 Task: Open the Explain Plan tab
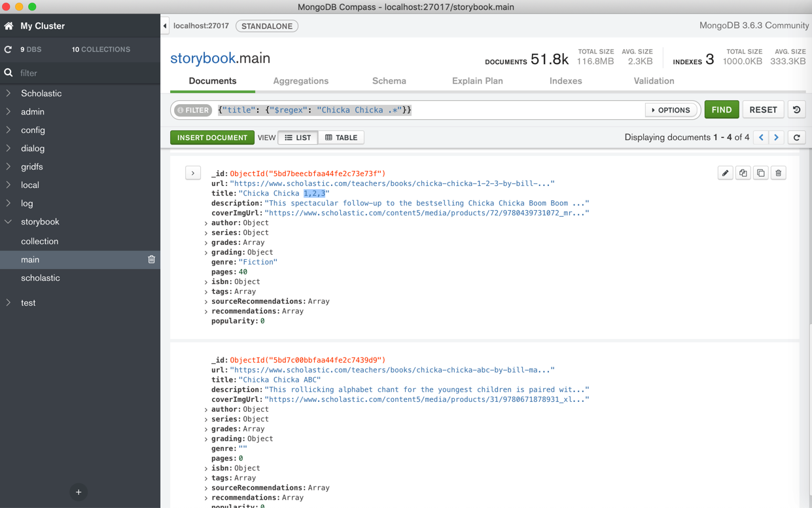(x=478, y=81)
